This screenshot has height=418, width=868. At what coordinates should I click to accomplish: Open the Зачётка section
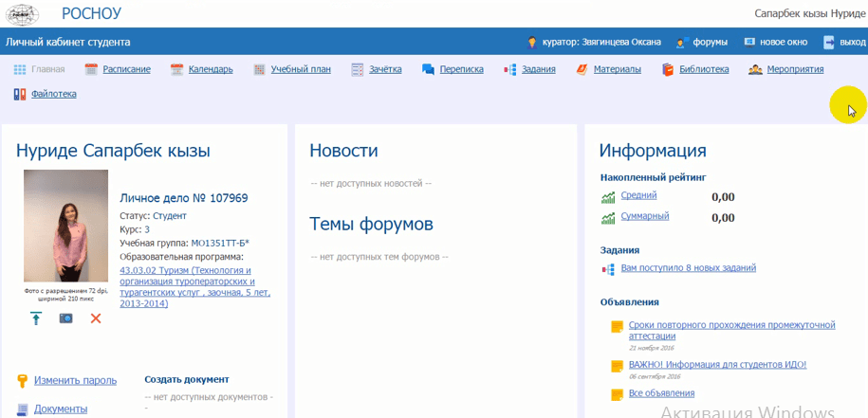click(385, 69)
